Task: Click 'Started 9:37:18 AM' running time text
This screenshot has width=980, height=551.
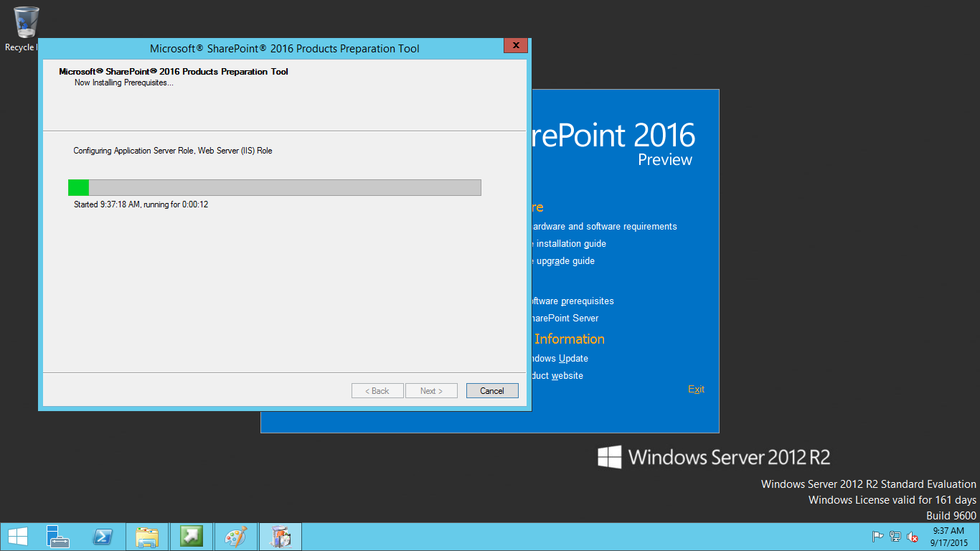Action: click(x=141, y=204)
